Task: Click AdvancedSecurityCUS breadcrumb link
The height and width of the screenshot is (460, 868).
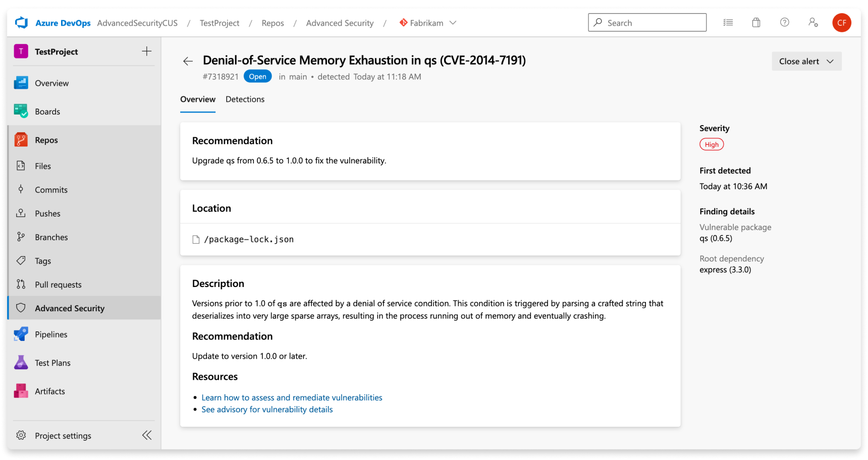Action: [x=137, y=23]
